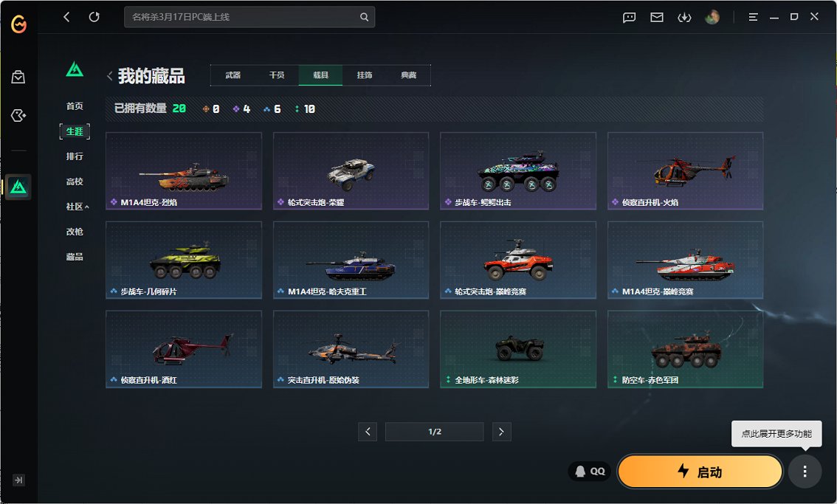Open more functions three-dot menu
The image size is (837, 504).
point(805,472)
